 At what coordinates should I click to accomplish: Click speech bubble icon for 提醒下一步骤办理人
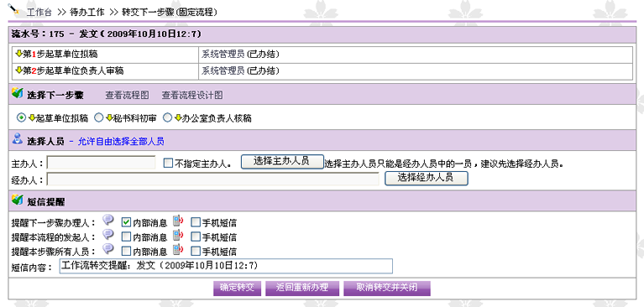point(108,220)
